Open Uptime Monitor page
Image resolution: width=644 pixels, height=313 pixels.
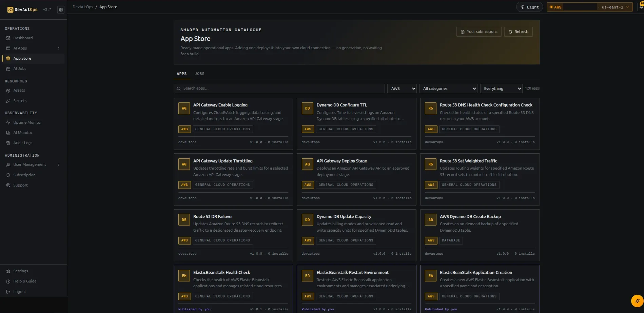(x=33, y=122)
